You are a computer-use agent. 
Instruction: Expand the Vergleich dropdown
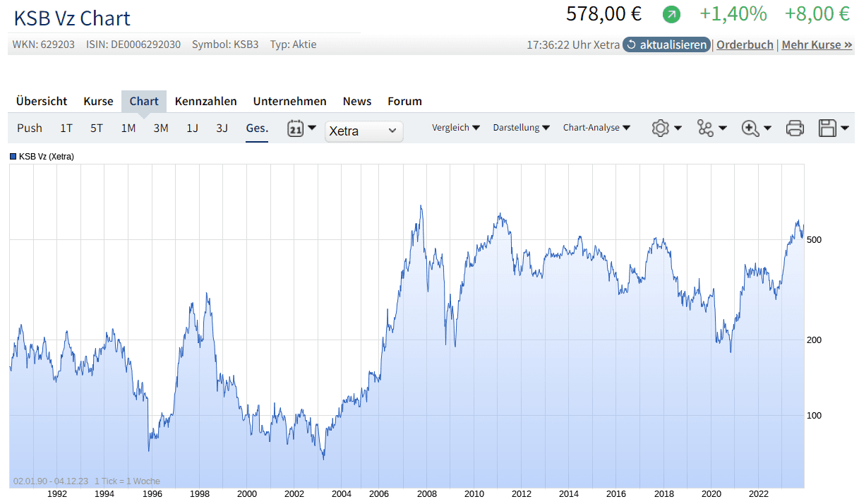[456, 128]
